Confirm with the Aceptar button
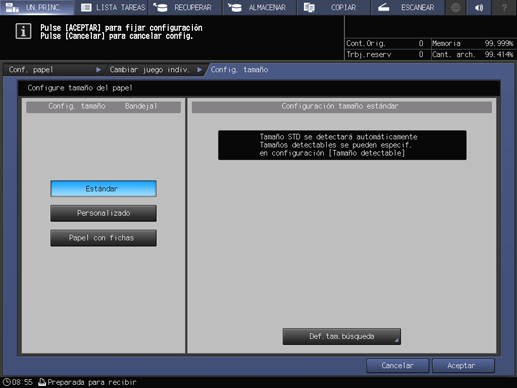The width and height of the screenshot is (517, 388). (x=463, y=366)
